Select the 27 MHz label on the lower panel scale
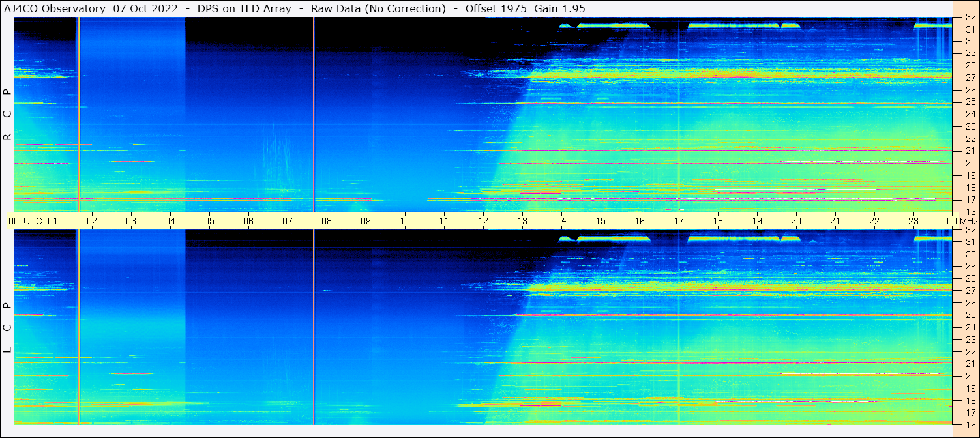Image resolution: width=980 pixels, height=438 pixels. point(970,291)
